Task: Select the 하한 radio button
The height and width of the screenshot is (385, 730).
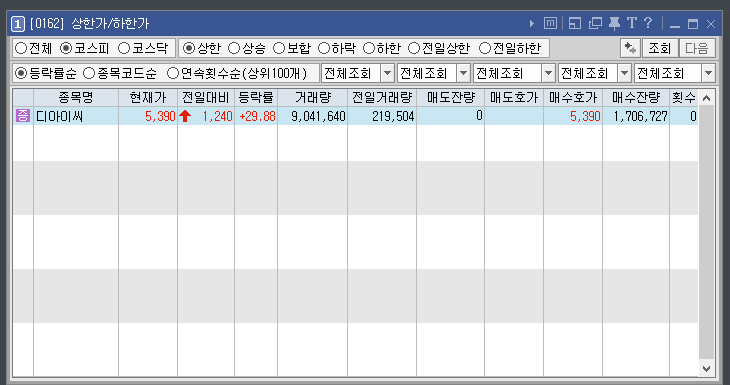Action: tap(369, 48)
